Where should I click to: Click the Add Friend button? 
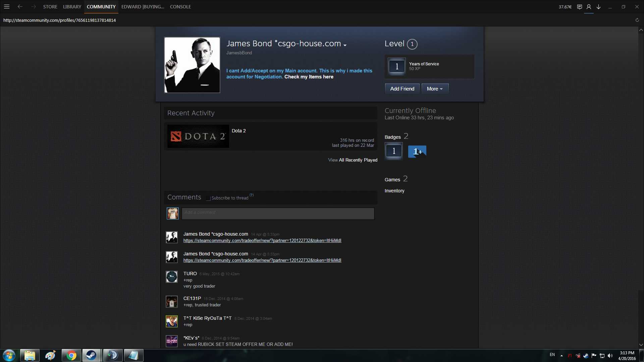point(402,89)
